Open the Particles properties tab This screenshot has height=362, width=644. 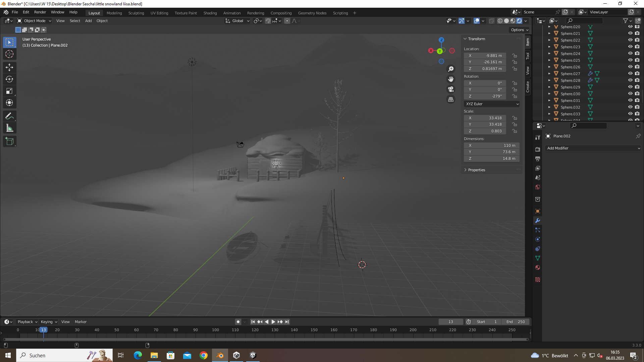coord(538,230)
